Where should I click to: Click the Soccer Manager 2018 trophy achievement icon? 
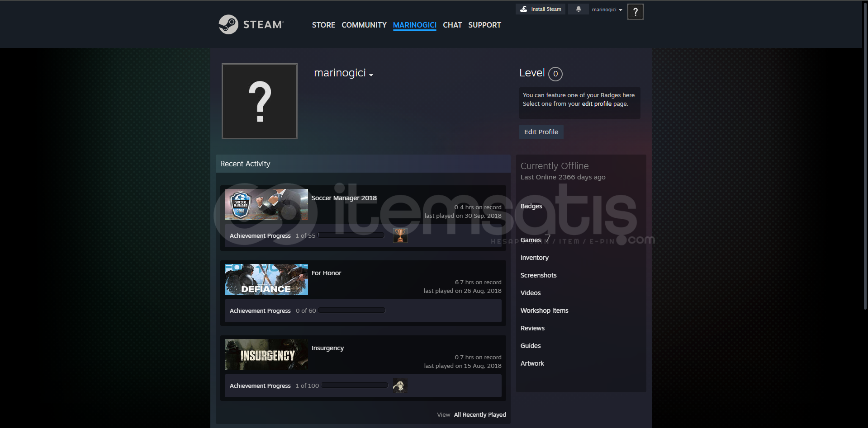coord(400,235)
